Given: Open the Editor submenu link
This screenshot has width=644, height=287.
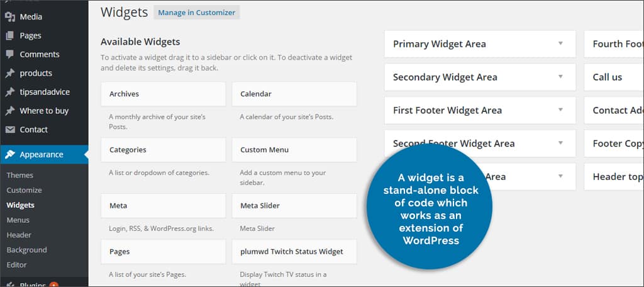Looking at the screenshot, I should 16,265.
